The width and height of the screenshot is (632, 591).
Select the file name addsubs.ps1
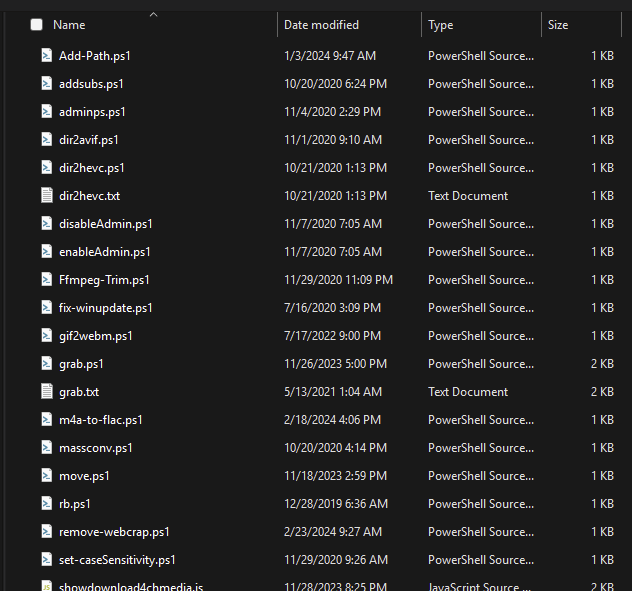(x=91, y=84)
